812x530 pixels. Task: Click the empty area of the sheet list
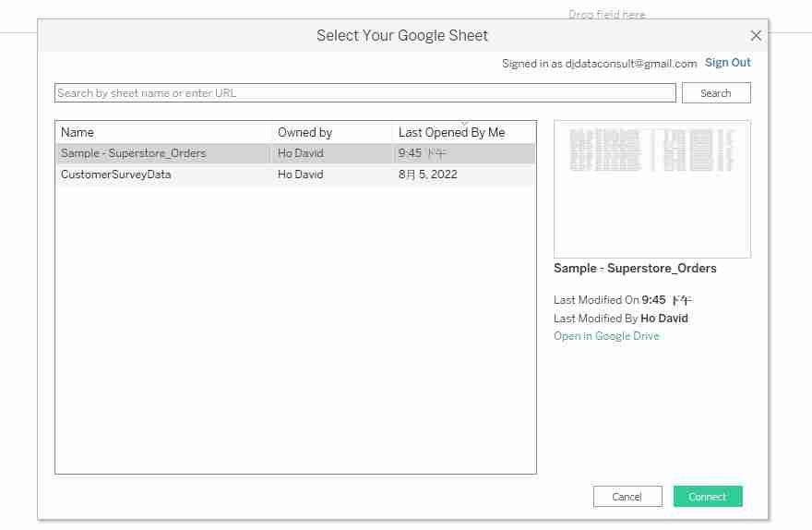pos(295,332)
